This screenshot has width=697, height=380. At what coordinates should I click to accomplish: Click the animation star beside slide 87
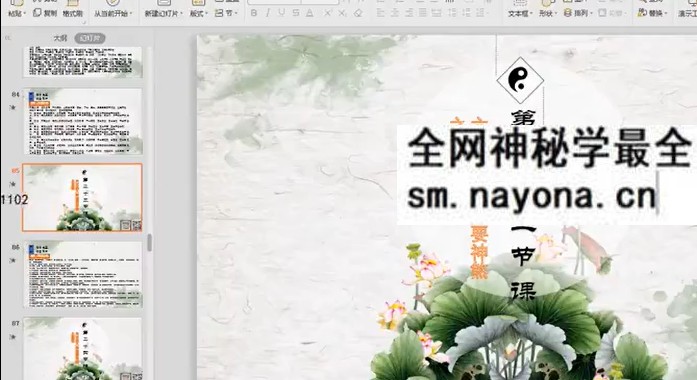(x=13, y=336)
